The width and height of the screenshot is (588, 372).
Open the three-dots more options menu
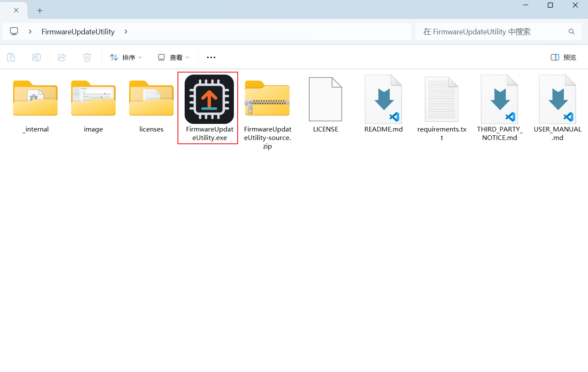coord(211,57)
